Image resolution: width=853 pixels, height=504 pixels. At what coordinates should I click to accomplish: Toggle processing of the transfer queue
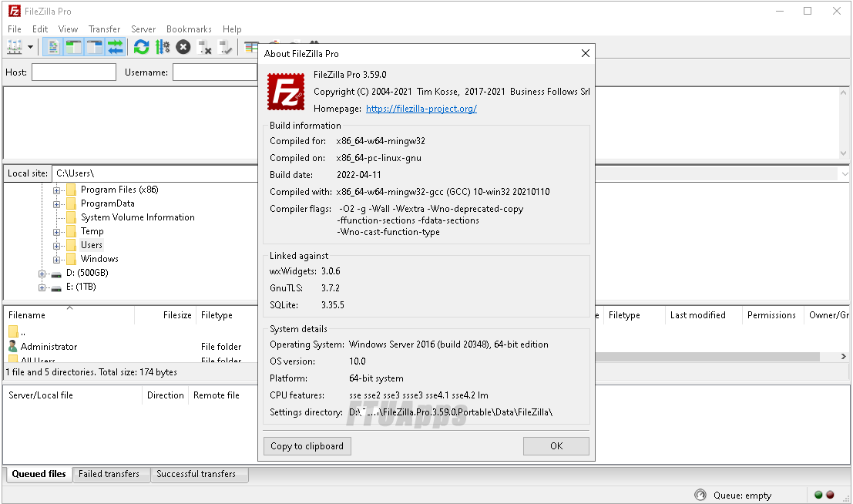(x=162, y=47)
